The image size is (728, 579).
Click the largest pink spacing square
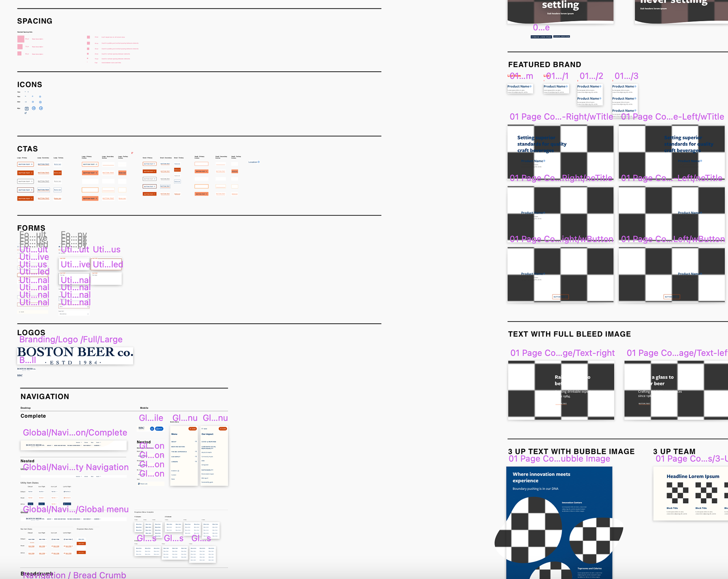tap(20, 39)
